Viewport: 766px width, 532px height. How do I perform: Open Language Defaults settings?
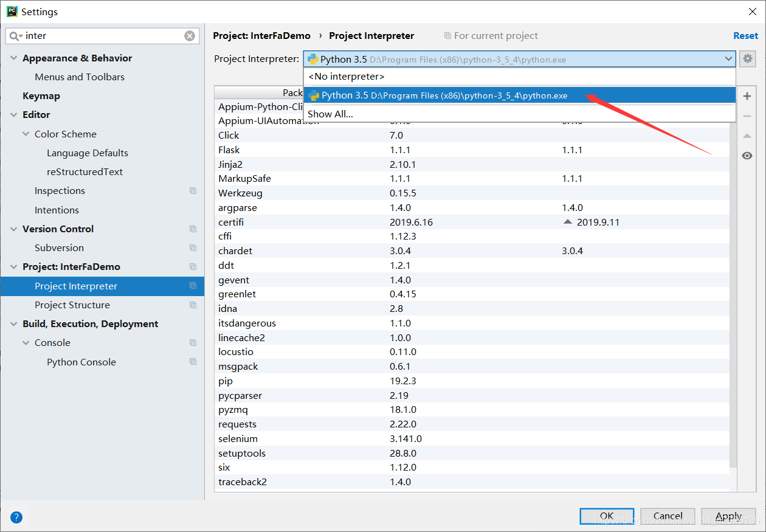88,153
